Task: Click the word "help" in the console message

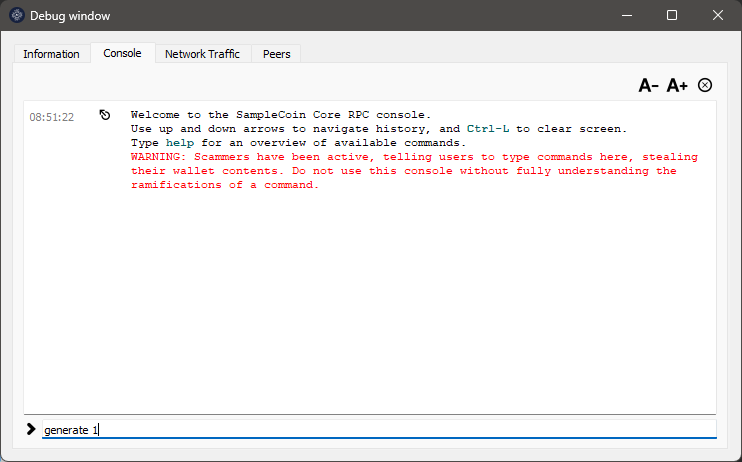Action: click(x=179, y=143)
